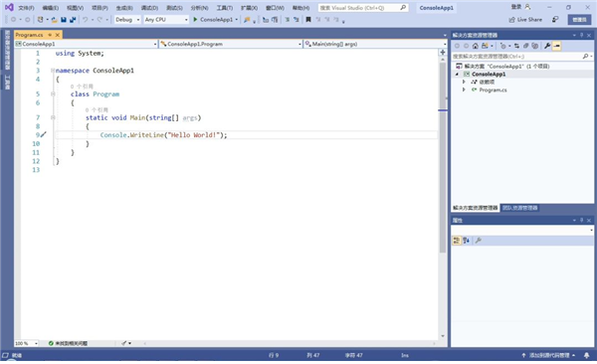
Task: Click the Open File folder icon
Action: 55,20
